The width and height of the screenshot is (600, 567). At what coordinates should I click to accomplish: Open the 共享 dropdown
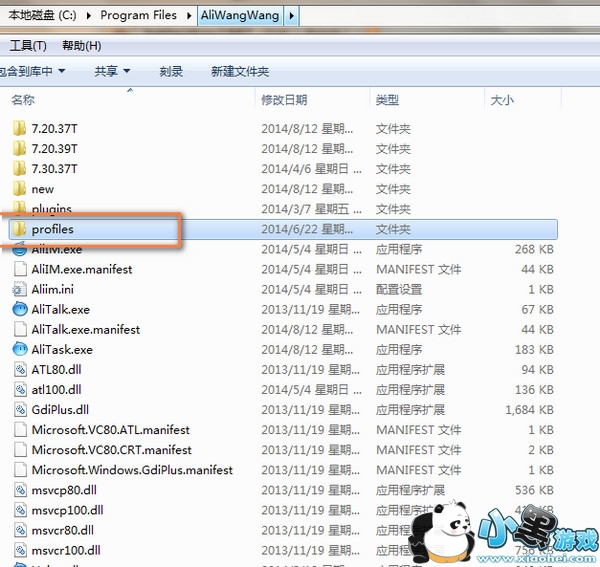tap(112, 71)
